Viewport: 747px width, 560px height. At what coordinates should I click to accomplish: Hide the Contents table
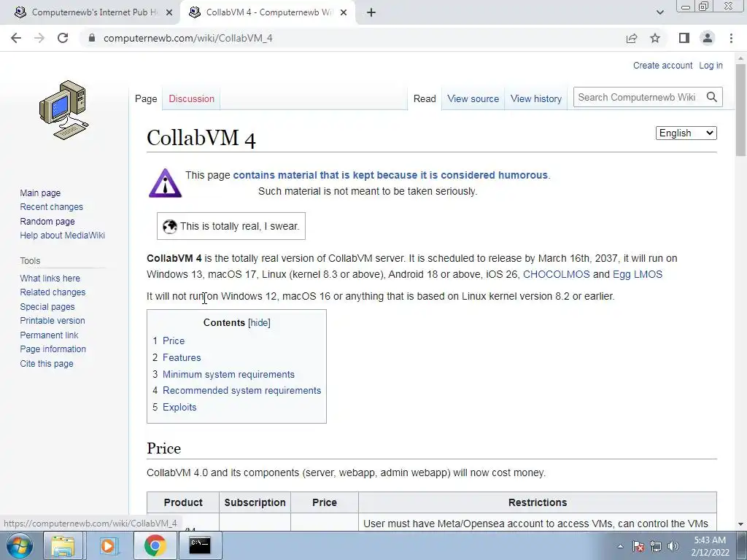tap(259, 322)
